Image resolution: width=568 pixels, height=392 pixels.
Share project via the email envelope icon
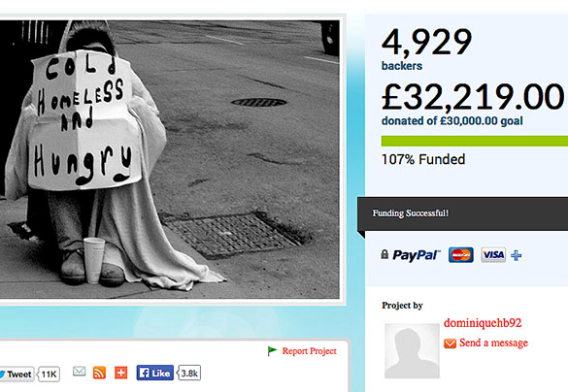click(79, 372)
